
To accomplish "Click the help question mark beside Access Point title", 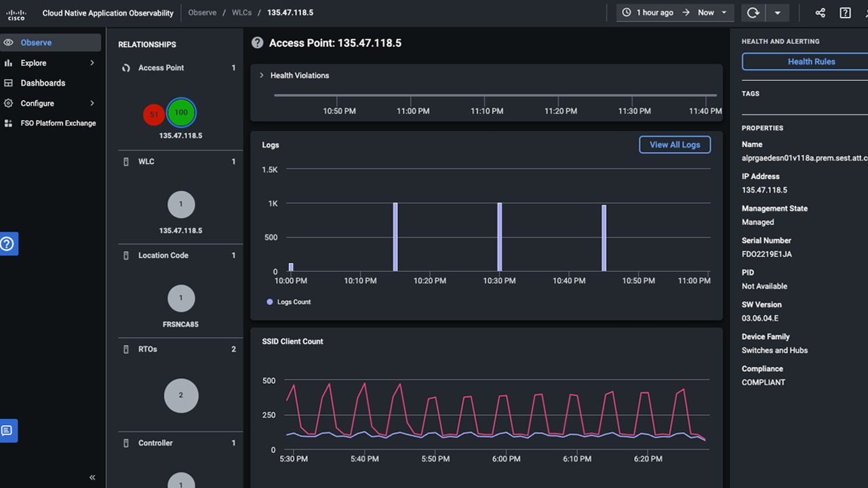I will point(257,42).
